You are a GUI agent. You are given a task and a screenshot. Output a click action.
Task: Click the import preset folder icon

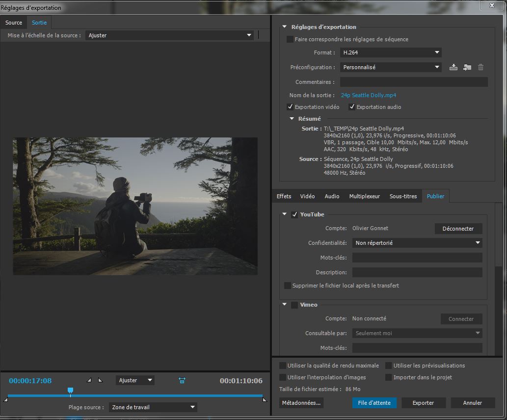click(467, 67)
